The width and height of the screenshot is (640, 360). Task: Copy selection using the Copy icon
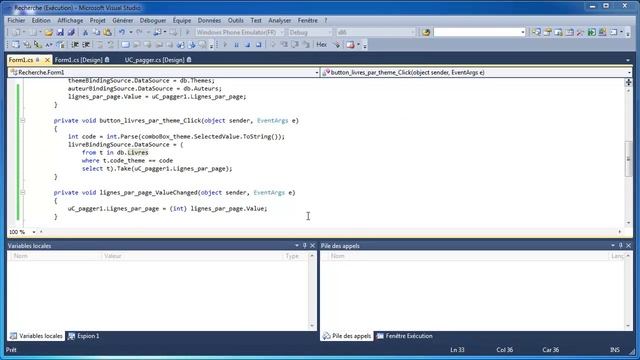(96, 32)
